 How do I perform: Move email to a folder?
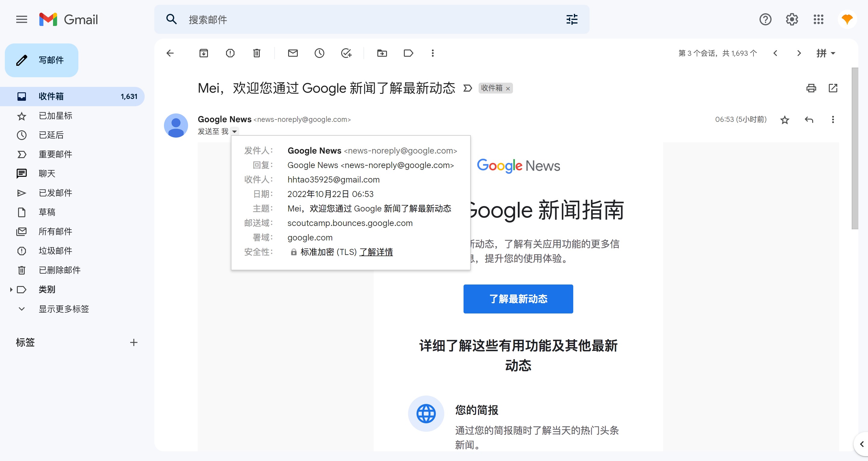[382, 53]
